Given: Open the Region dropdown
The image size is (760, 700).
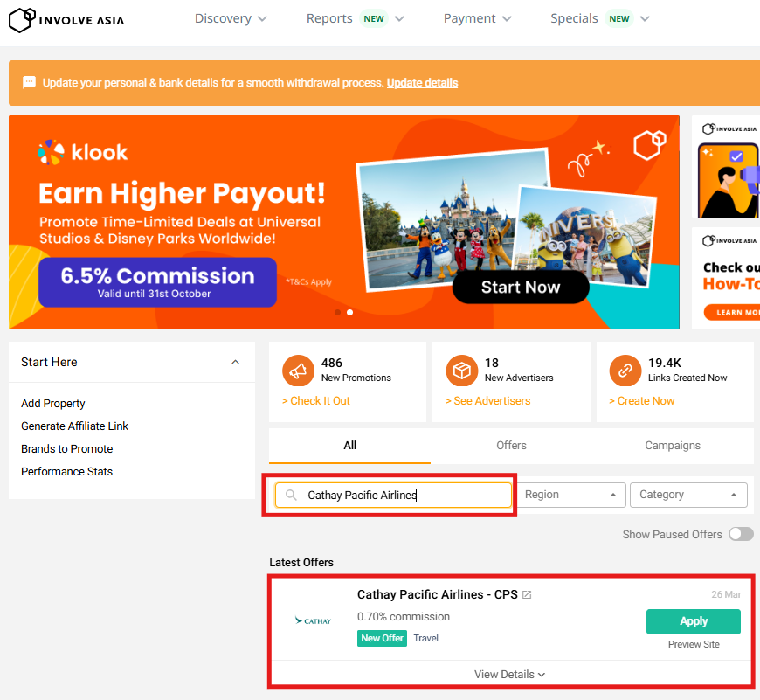Looking at the screenshot, I should click(574, 495).
